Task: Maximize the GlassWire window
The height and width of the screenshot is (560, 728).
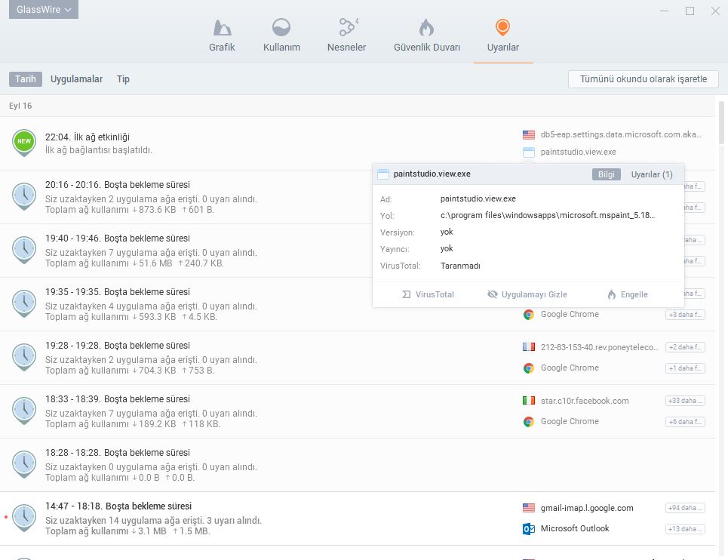Action: click(x=690, y=11)
